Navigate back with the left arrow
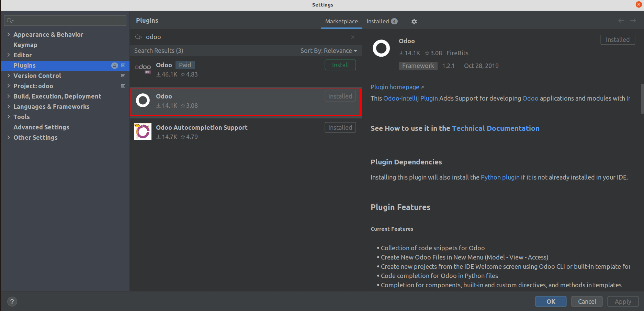Image resolution: width=644 pixels, height=311 pixels. (x=621, y=21)
